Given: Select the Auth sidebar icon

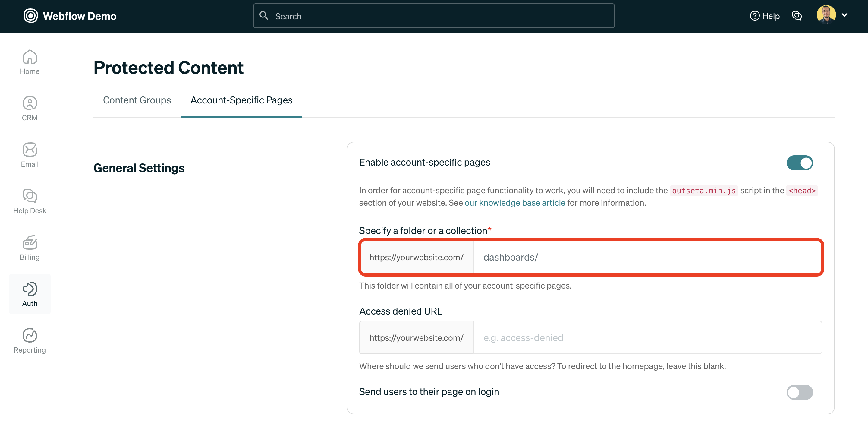Looking at the screenshot, I should (30, 293).
